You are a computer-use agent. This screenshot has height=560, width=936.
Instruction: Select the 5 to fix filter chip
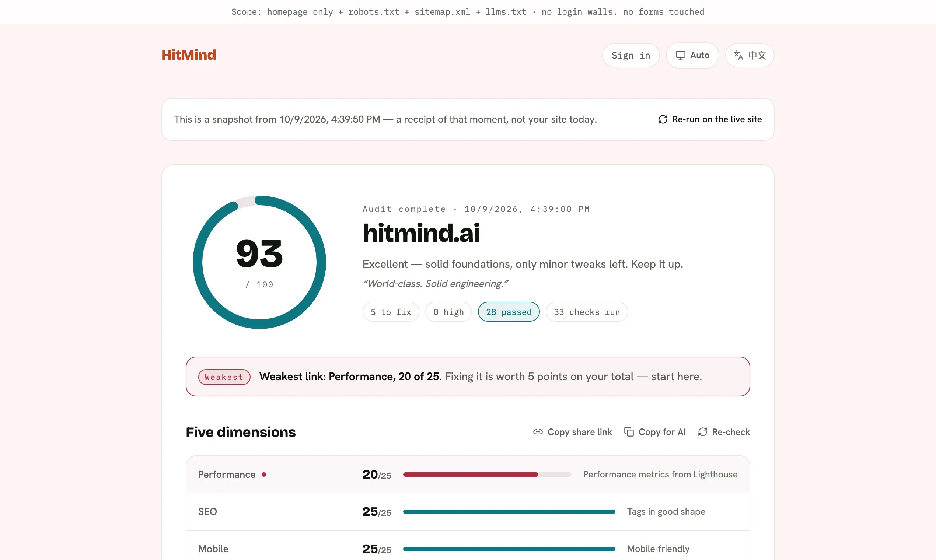coord(391,312)
